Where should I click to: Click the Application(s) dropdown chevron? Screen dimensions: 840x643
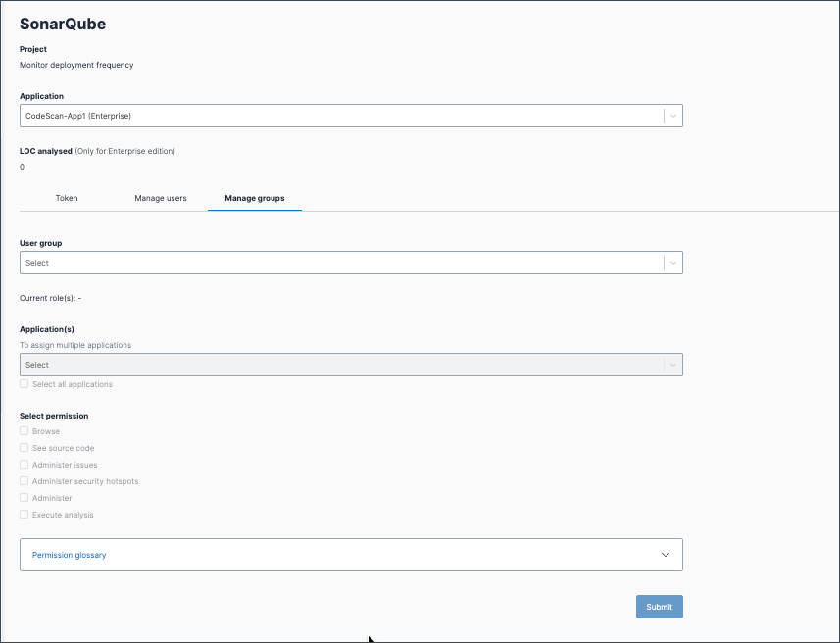click(672, 365)
